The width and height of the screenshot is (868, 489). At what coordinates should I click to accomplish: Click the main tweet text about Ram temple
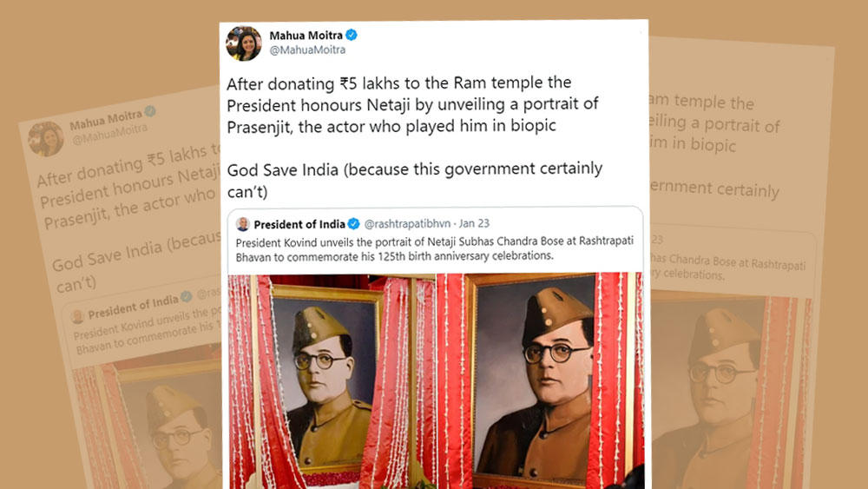click(412, 105)
